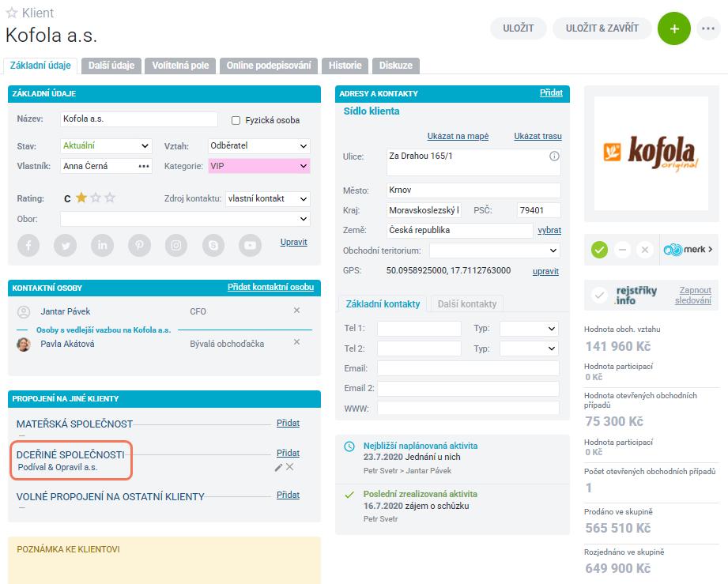Click the ULOŽIT & ZAVŘÍT button
This screenshot has width=728, height=584.
click(602, 28)
